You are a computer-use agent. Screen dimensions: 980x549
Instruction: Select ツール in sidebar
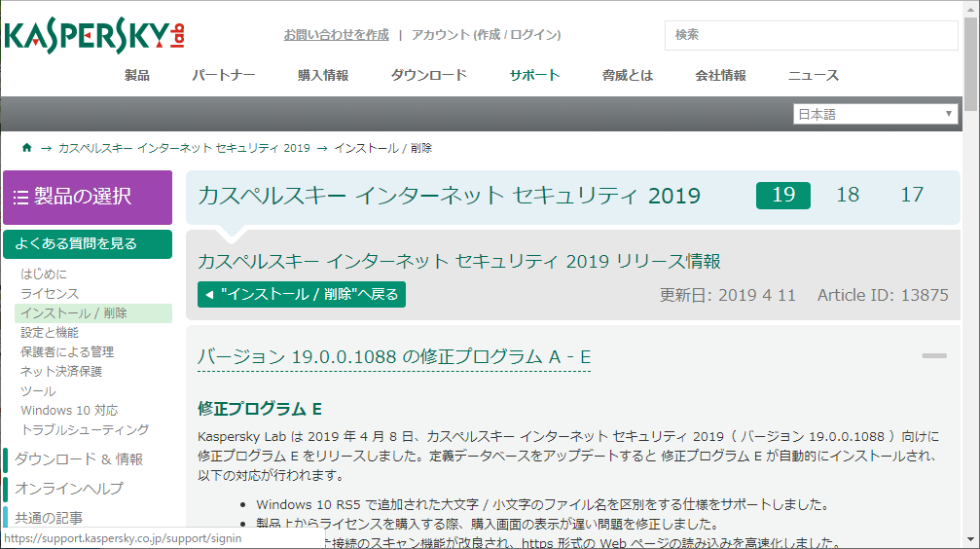[x=38, y=390]
